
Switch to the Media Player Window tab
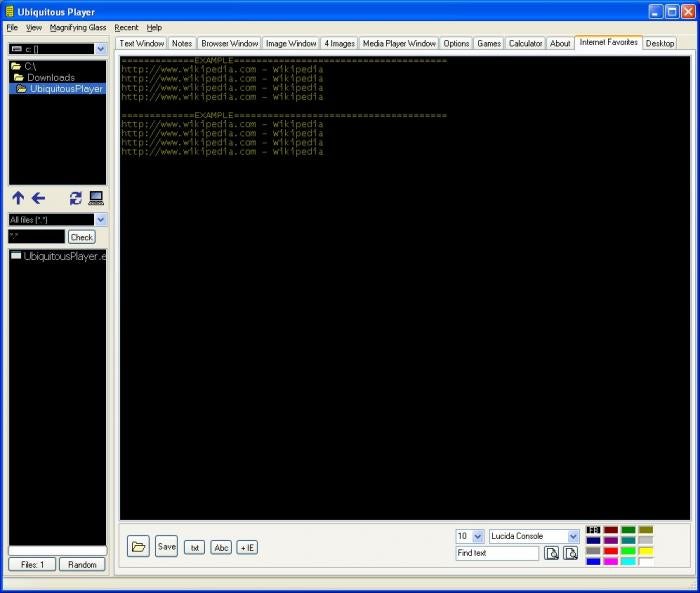point(399,43)
